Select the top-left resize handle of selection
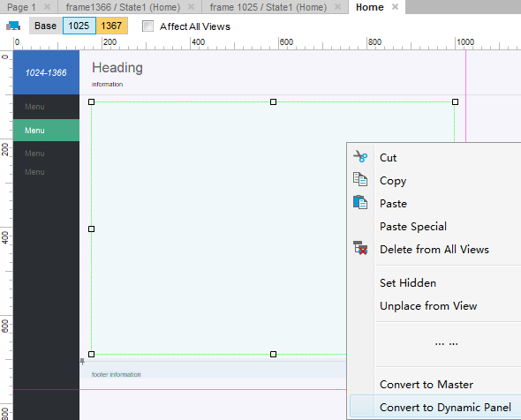This screenshot has width=521, height=420. (x=91, y=102)
